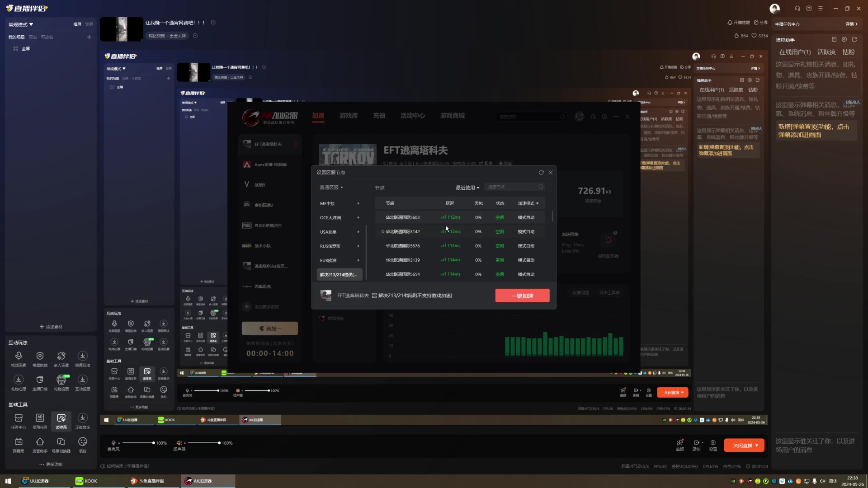This screenshot has height=488, width=868.
Task: Open 福星挑战 in the main left panel
Action: 40,359
